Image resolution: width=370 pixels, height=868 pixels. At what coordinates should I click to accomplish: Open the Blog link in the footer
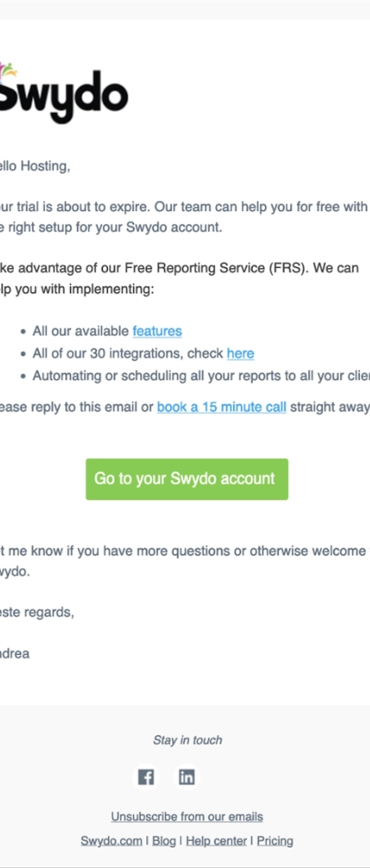[x=164, y=840]
